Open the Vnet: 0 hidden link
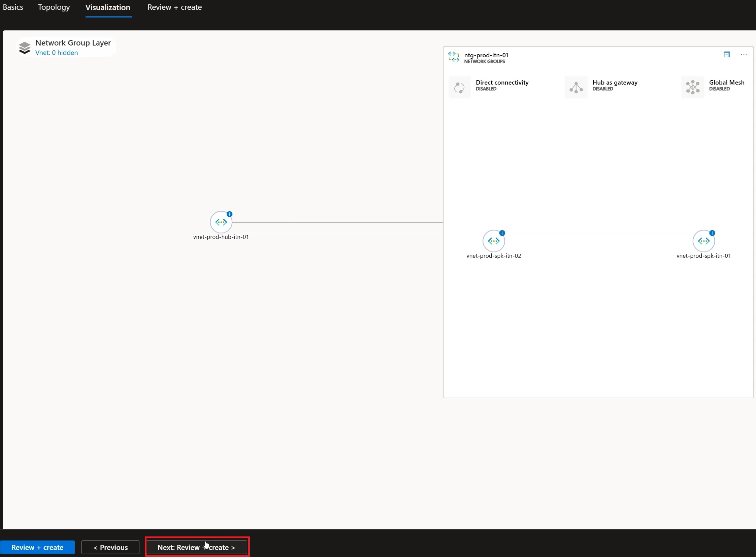Screen dimensions: 756x557 pos(57,53)
